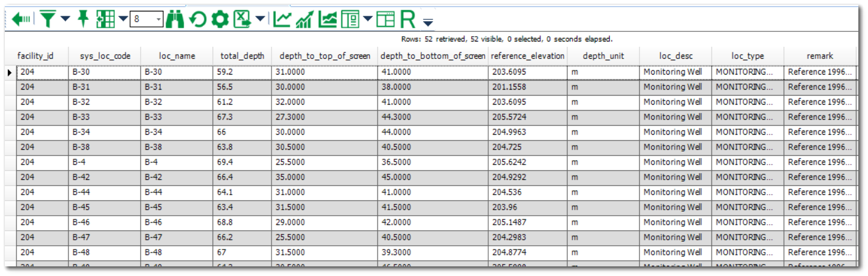Screen dimensions: 868x276
Task: Click the filter funnel icon
Action: (48, 19)
